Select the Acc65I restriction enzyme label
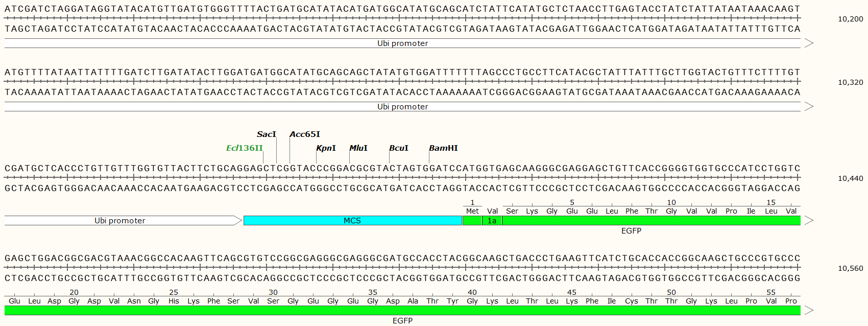This screenshot has width=868, height=326. pyautogui.click(x=304, y=134)
